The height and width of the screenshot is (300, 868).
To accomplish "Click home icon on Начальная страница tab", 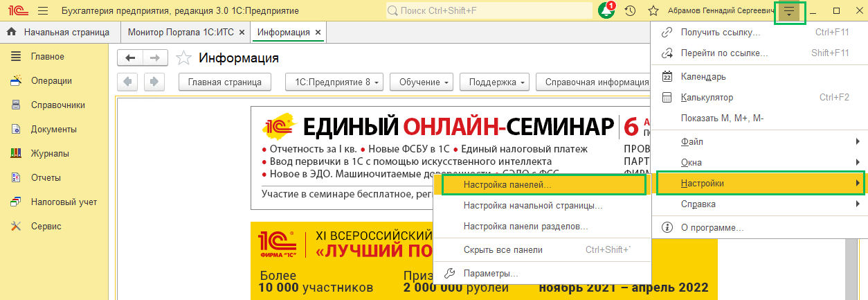I will [12, 33].
